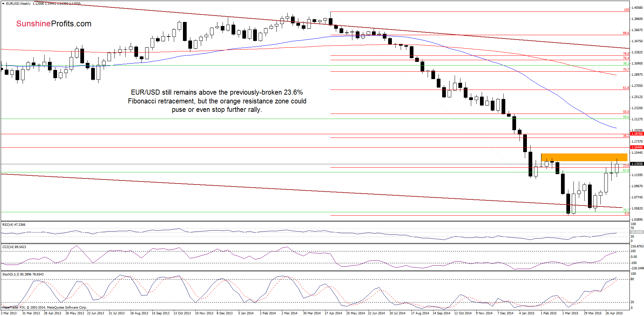This screenshot has height=316, width=644.
Task: Select the 27 Apr 2014 date label
Action: click(x=333, y=313)
